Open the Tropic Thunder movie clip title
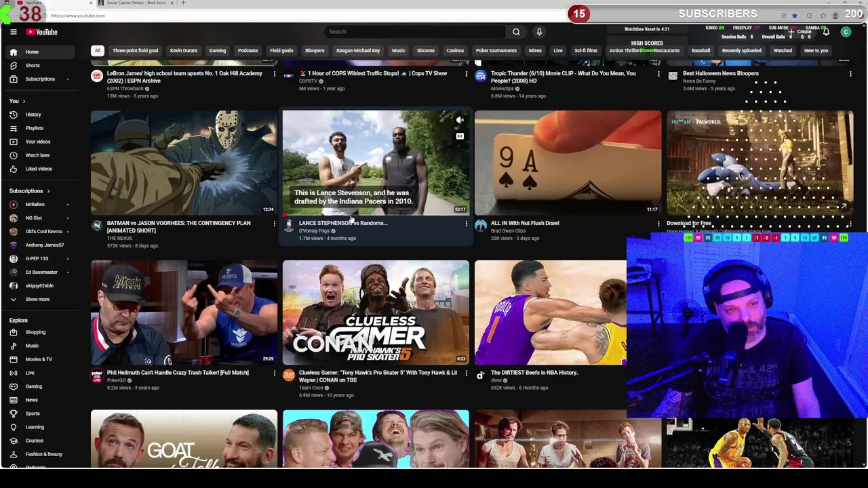The image size is (868, 488). click(563, 77)
